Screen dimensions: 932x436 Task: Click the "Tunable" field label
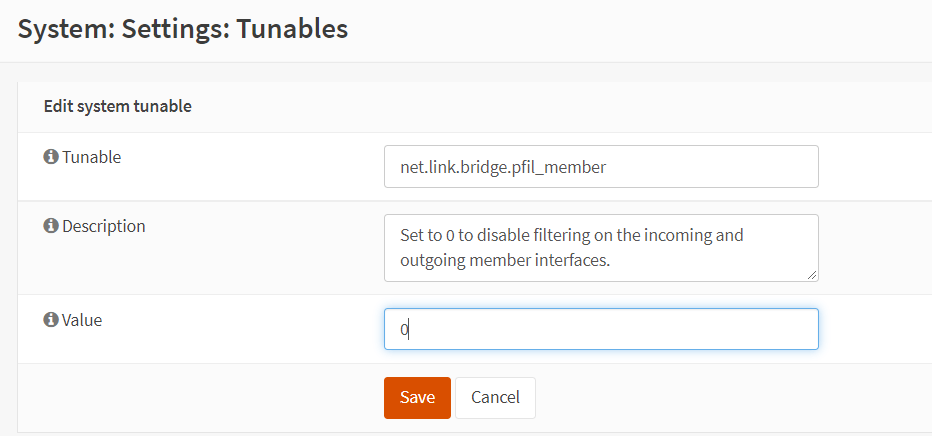click(91, 157)
